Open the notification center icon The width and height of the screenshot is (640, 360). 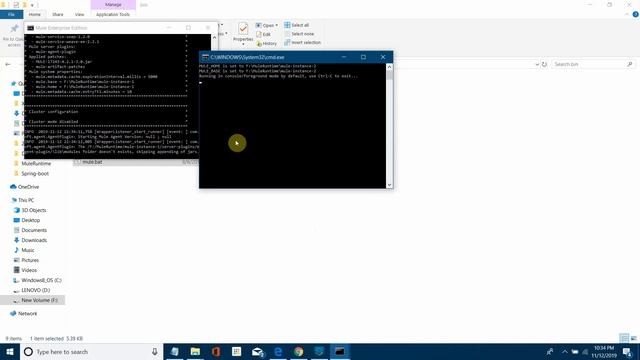click(627, 351)
